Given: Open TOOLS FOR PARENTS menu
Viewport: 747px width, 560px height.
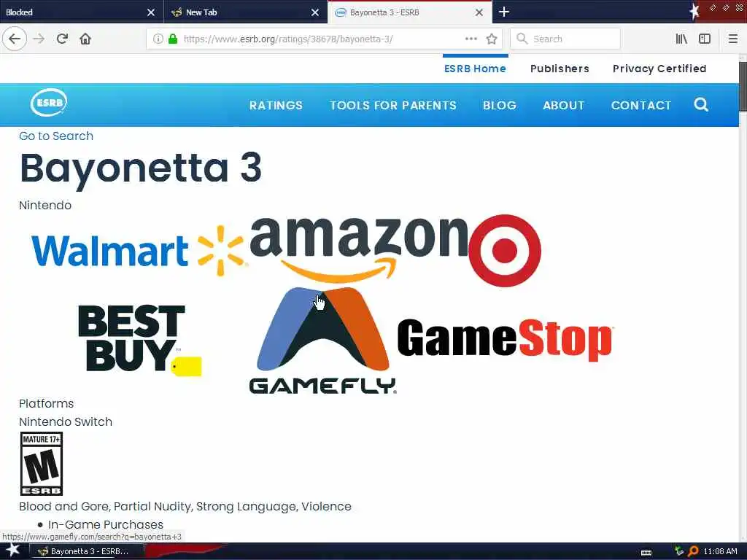Looking at the screenshot, I should 393,105.
